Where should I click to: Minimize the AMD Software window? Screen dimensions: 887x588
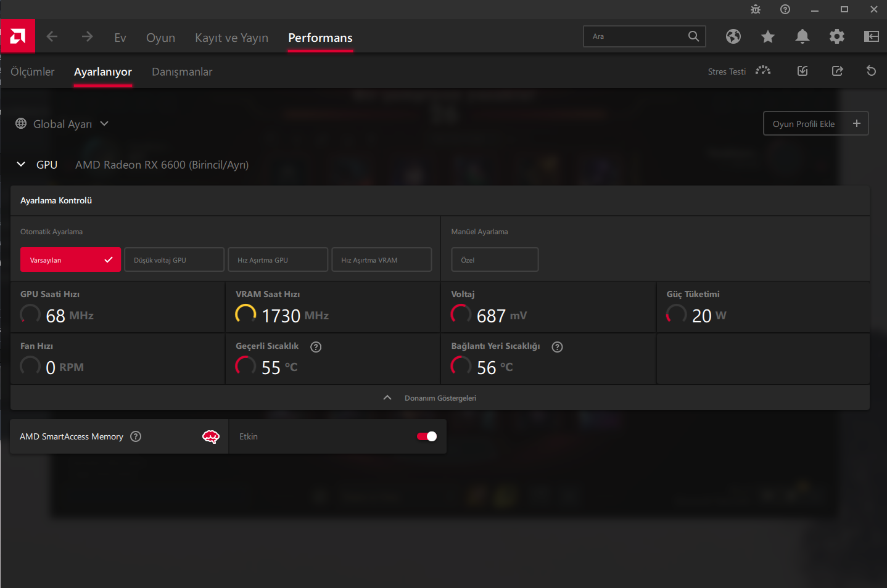(815, 9)
